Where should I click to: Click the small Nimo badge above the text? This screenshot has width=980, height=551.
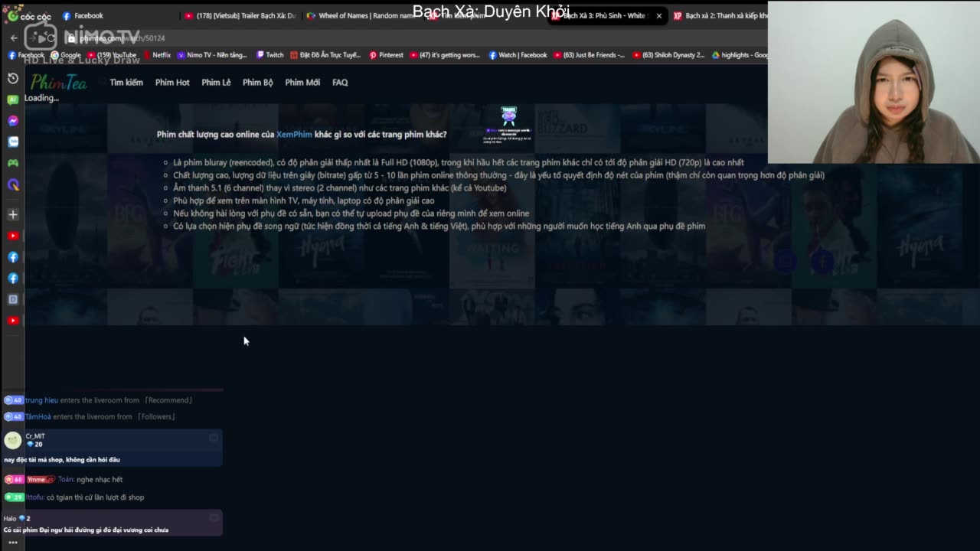[508, 116]
